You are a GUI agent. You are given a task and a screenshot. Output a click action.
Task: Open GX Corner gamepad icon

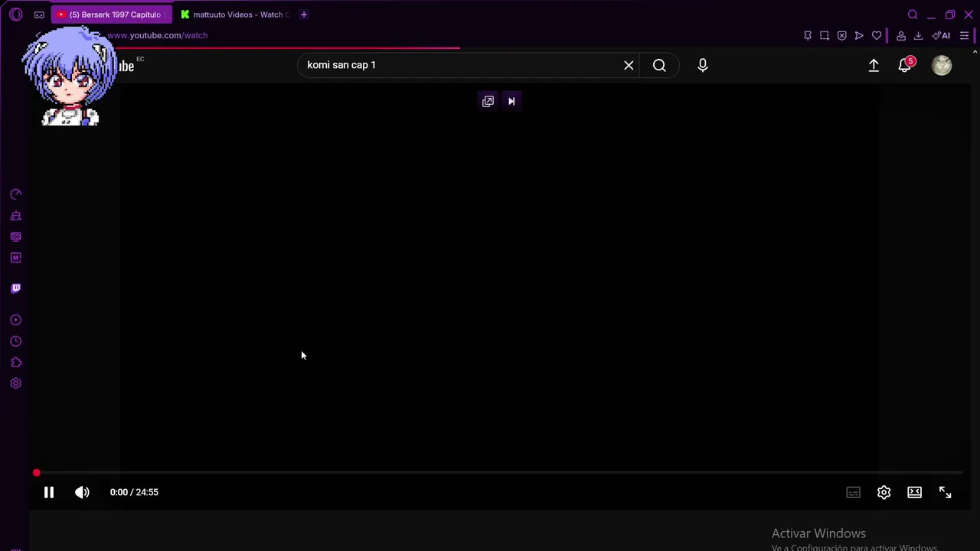(x=39, y=15)
